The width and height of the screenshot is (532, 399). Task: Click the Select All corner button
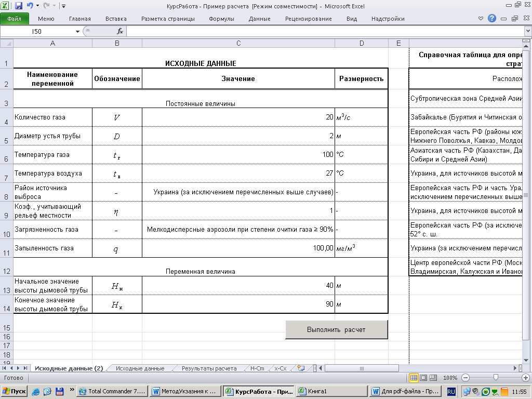tap(6, 43)
